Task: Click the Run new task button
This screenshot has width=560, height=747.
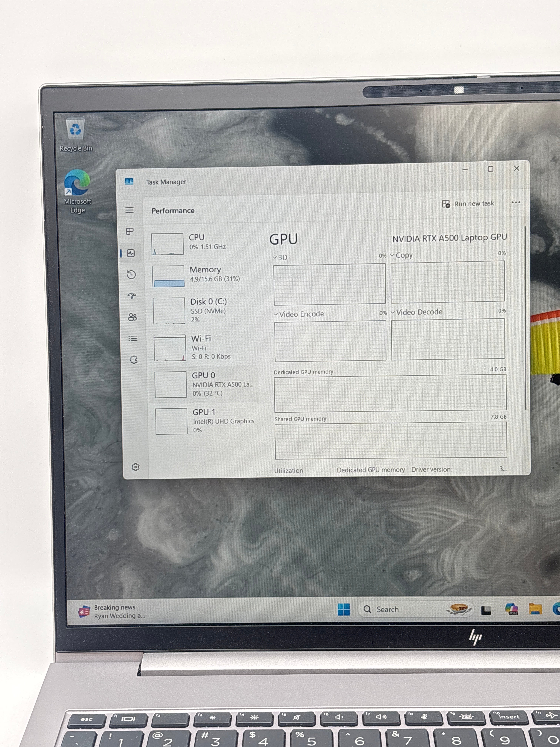Action: (468, 204)
